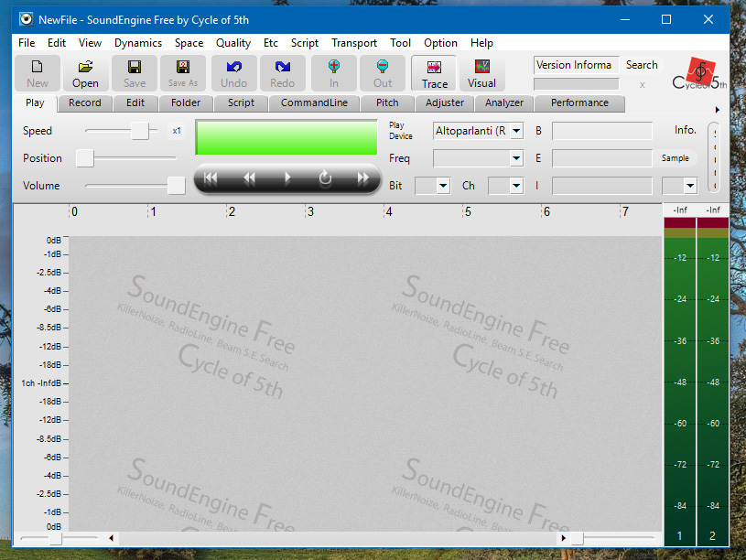Image resolution: width=746 pixels, height=560 pixels.
Task: Click the x1 speed reset button
Action: (177, 131)
